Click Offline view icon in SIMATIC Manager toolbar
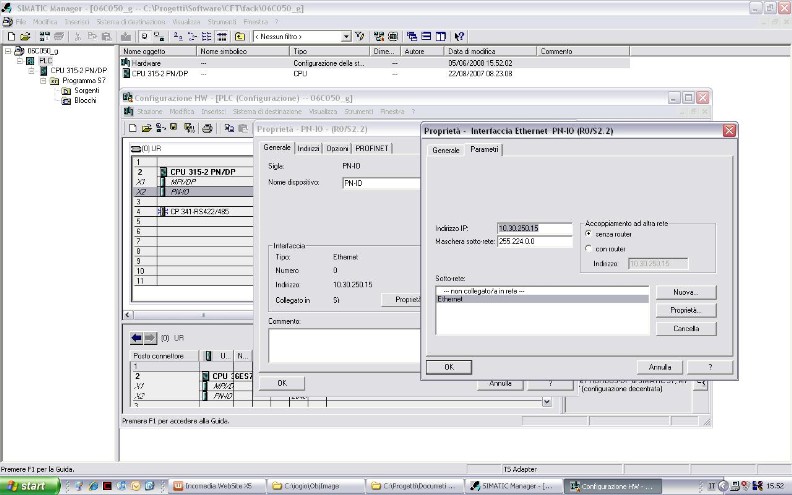The image size is (792, 495). 159,36
